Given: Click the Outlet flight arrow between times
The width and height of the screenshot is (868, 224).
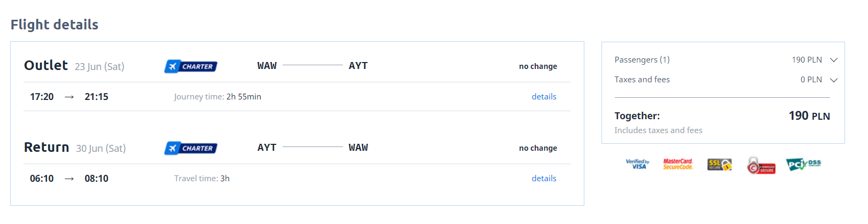Looking at the screenshot, I should [69, 97].
